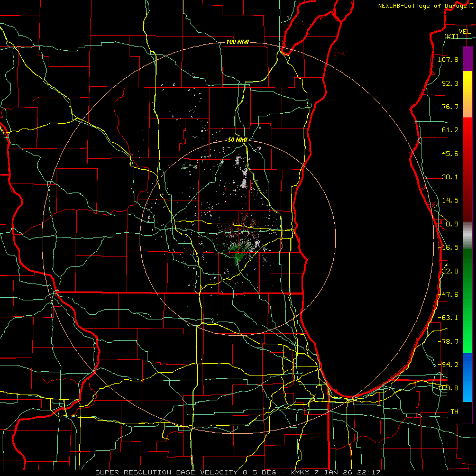This screenshot has width=476, height=476.
Task: Select the 76.7 velocity scale value
Action: click(x=450, y=106)
